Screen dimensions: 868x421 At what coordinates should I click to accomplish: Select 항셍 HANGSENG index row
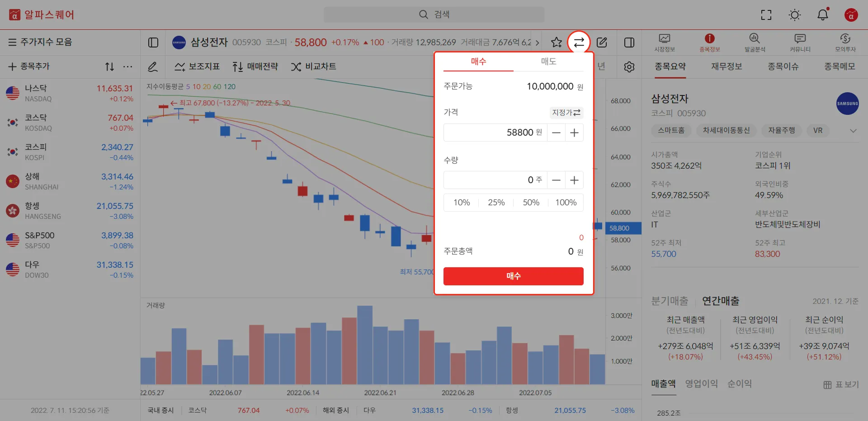click(70, 211)
